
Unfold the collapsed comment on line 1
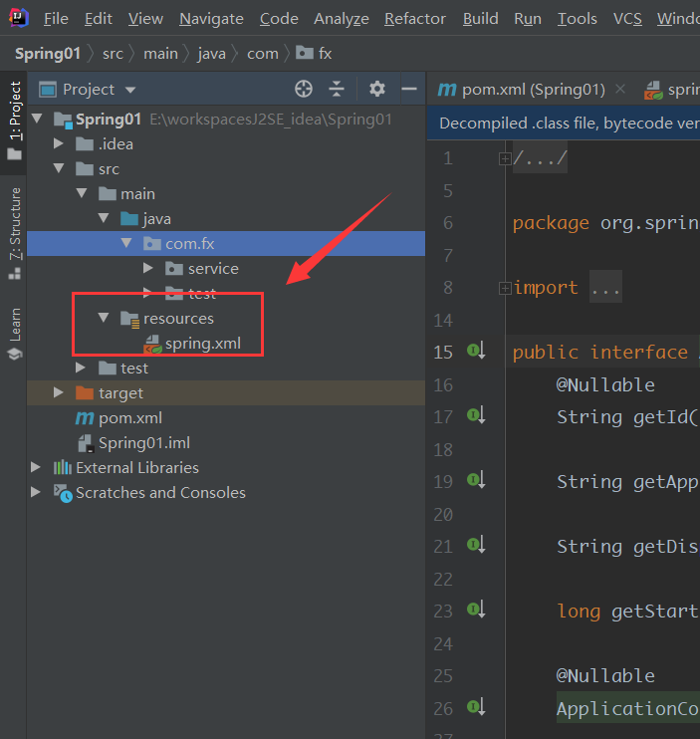pos(505,158)
